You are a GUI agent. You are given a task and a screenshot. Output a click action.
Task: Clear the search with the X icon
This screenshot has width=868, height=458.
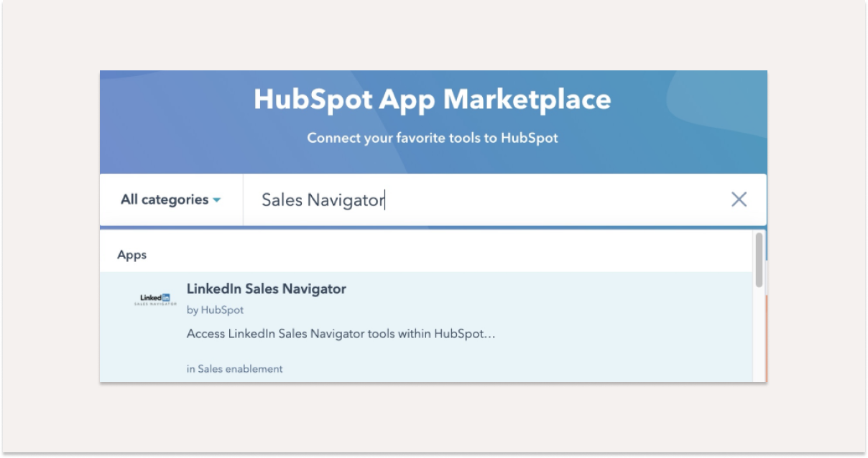pyautogui.click(x=739, y=200)
